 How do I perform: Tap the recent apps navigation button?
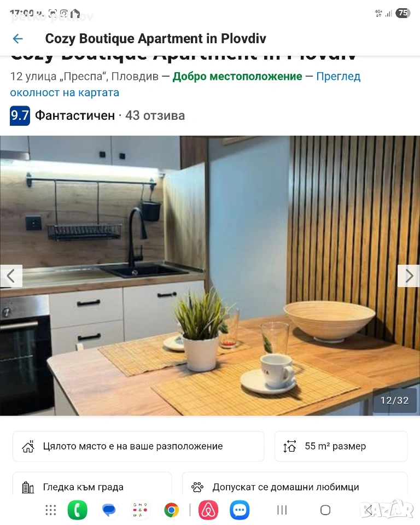(x=282, y=510)
